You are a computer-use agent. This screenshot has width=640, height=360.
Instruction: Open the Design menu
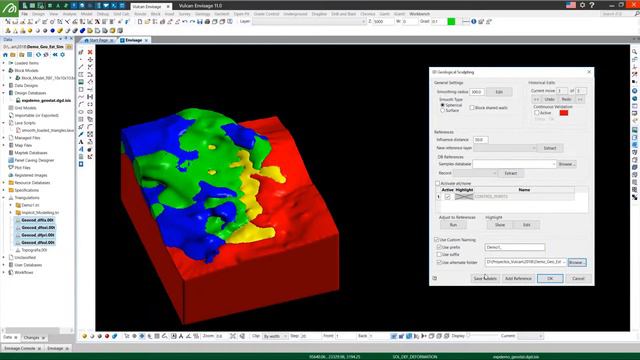tap(38, 14)
